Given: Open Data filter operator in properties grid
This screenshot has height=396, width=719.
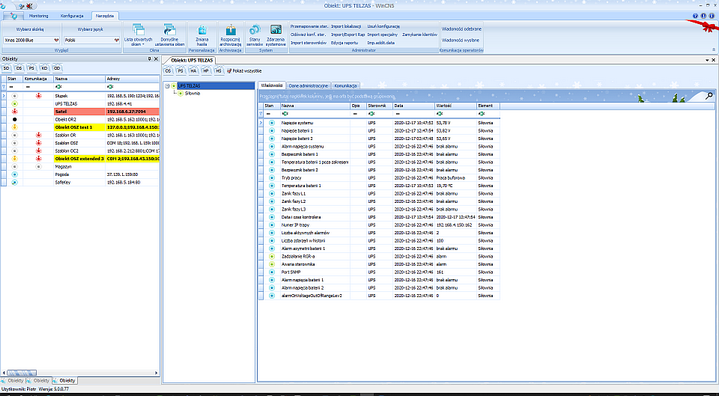Looking at the screenshot, I should [x=398, y=113].
